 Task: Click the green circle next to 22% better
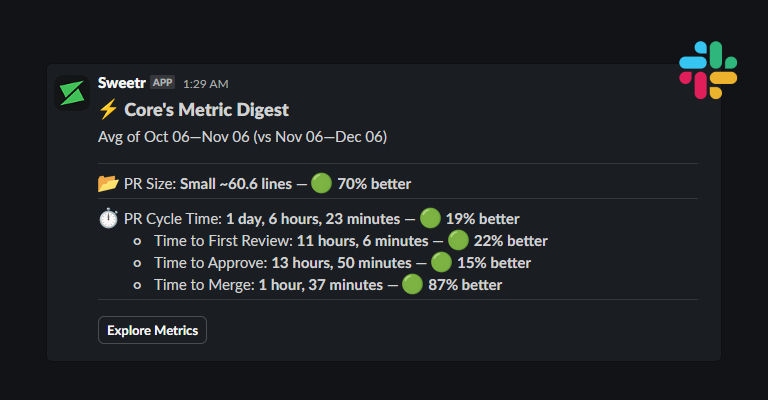click(458, 241)
